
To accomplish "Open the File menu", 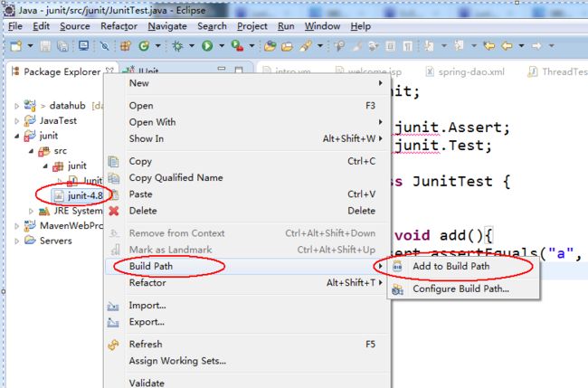I will coord(15,26).
